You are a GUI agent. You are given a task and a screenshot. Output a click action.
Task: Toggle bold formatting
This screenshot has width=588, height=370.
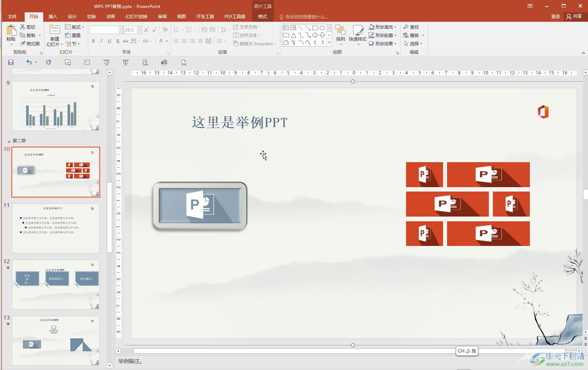point(93,41)
